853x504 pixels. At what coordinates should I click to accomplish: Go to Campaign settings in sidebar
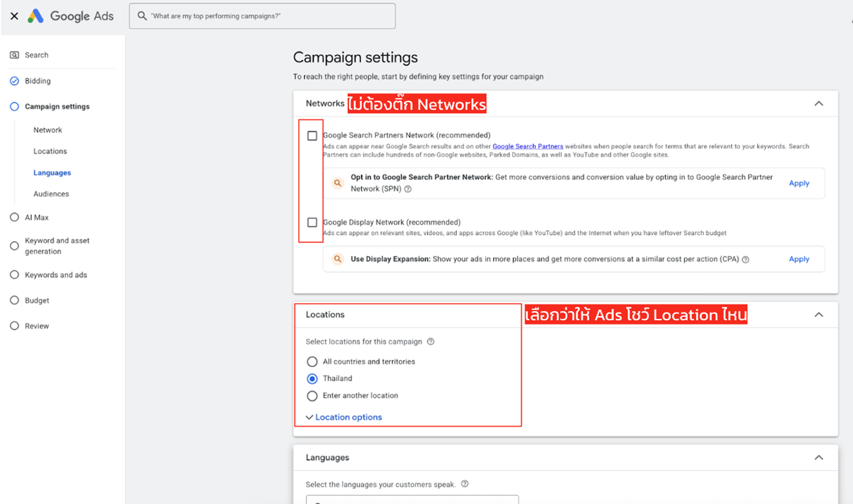click(x=57, y=107)
